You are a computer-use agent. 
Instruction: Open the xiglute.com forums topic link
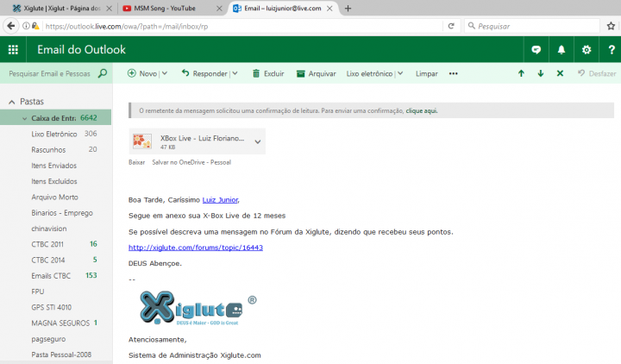(196, 248)
